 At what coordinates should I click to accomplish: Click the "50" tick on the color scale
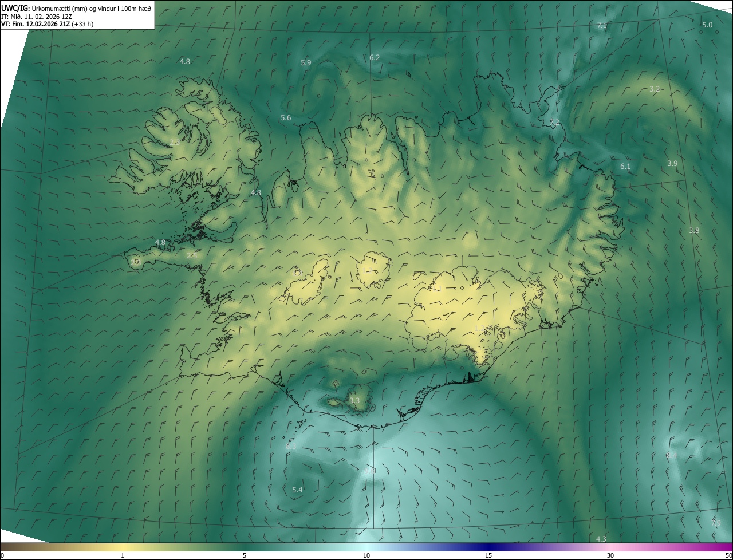728,555
